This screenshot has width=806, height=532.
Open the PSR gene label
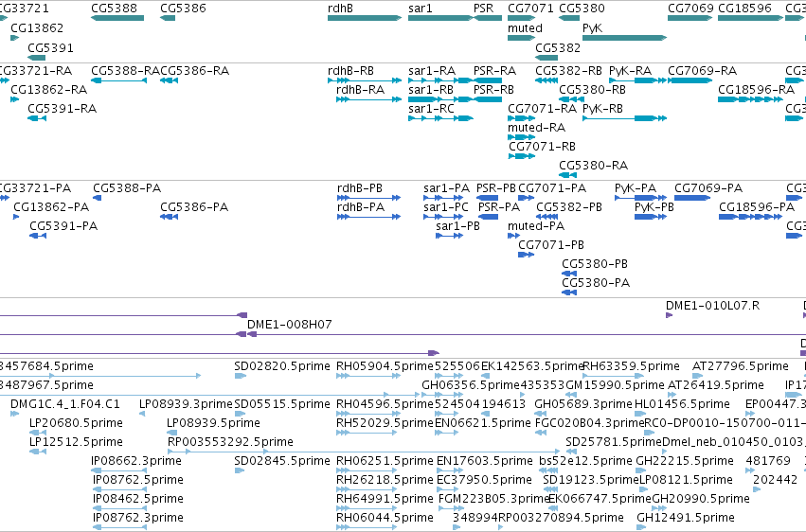(483, 9)
